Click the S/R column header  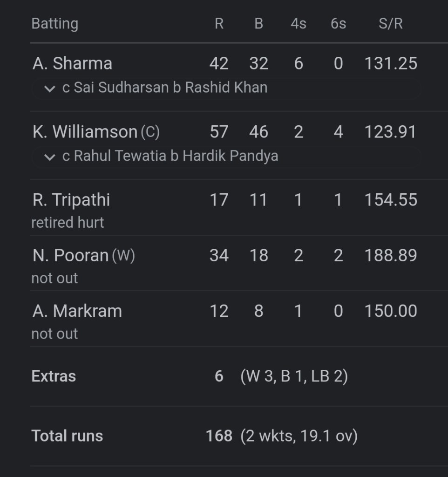(x=390, y=24)
